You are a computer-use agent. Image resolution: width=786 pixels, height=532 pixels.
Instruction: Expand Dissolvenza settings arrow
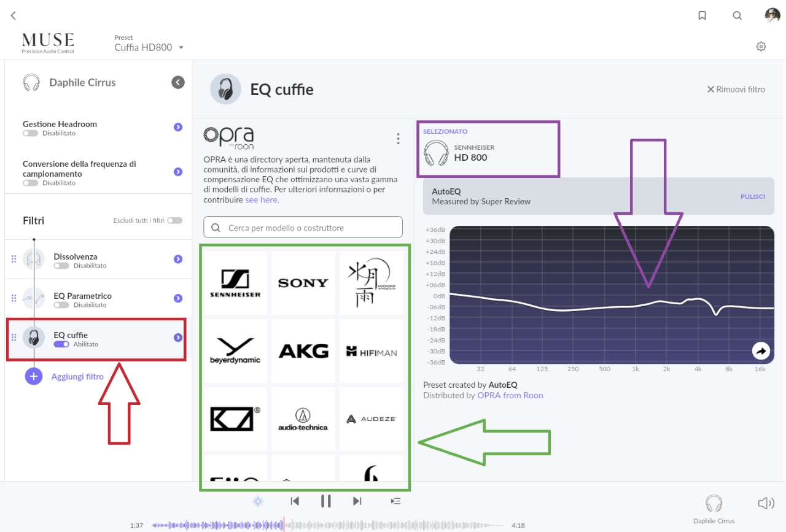point(178,259)
